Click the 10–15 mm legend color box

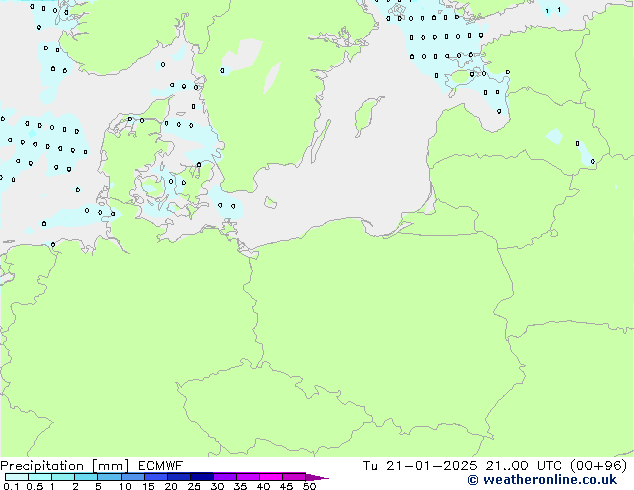click(x=132, y=477)
